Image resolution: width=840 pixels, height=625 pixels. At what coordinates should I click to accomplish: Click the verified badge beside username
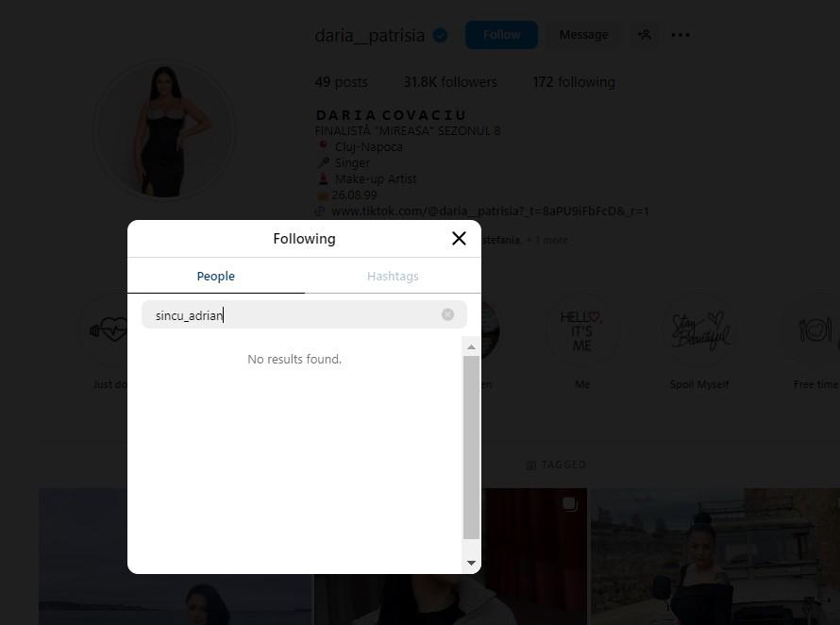pos(441,36)
